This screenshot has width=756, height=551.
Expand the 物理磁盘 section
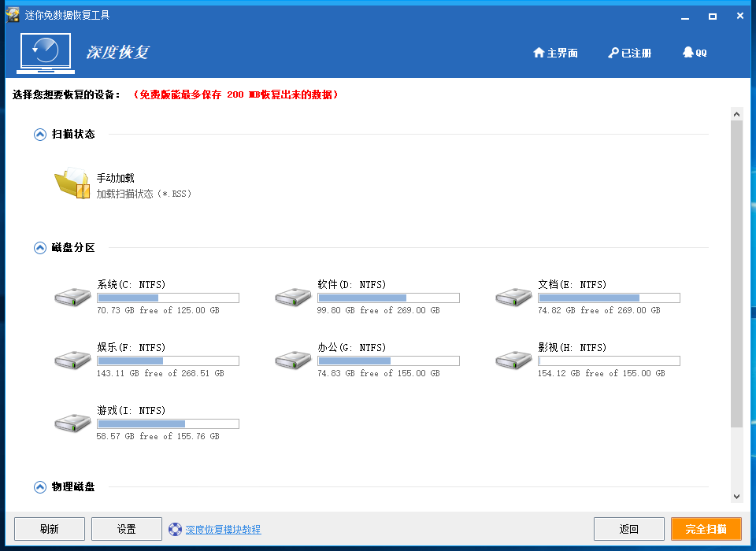[x=39, y=486]
